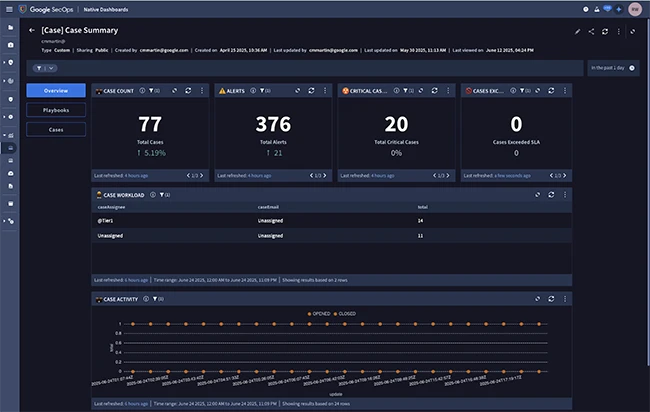Switch to the Playbooks tab
The height and width of the screenshot is (412, 650).
tap(56, 110)
